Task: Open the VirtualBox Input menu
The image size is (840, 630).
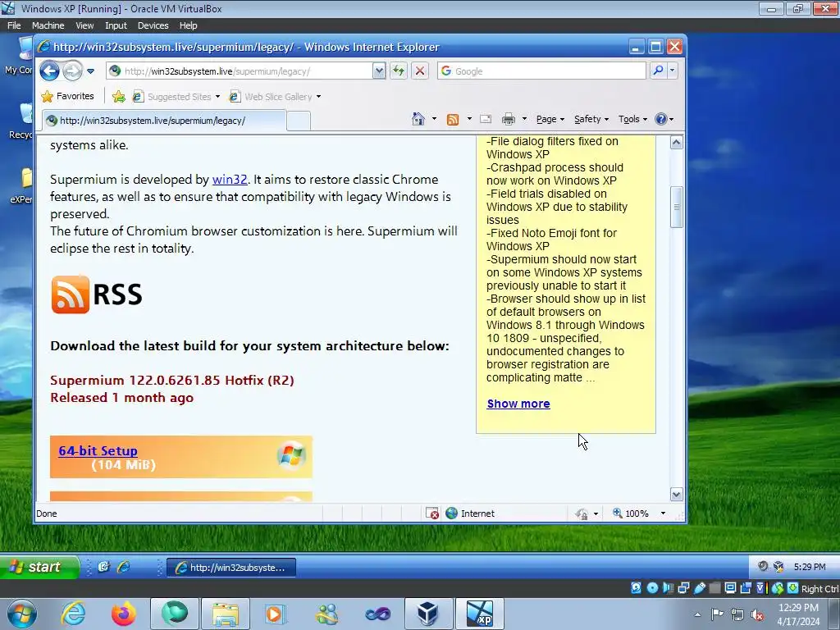Action: coord(116,25)
